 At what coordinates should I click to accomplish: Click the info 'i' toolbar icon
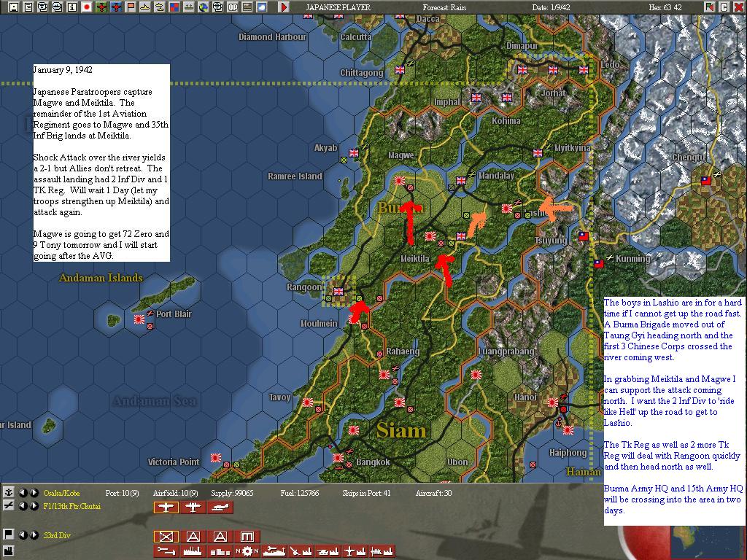click(72, 7)
